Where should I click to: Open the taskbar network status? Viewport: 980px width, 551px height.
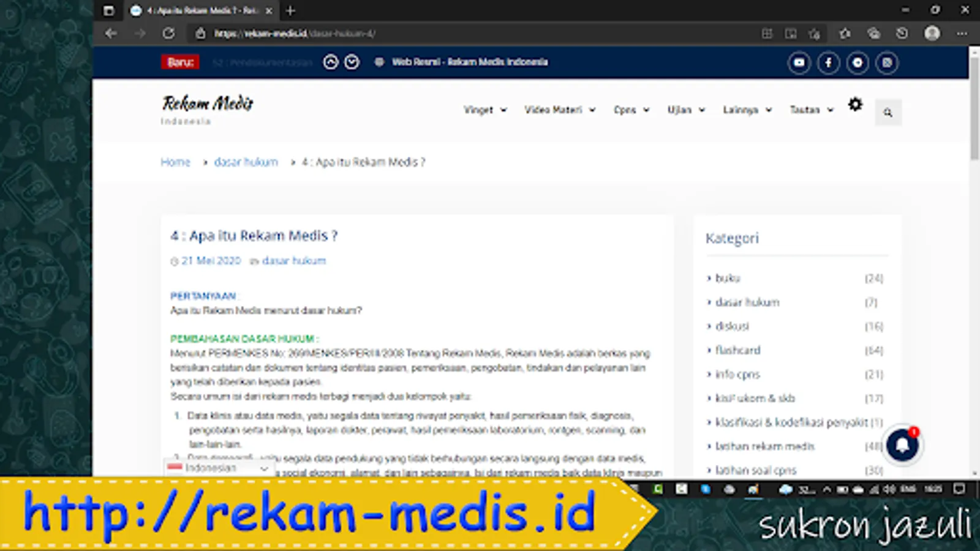tap(874, 489)
